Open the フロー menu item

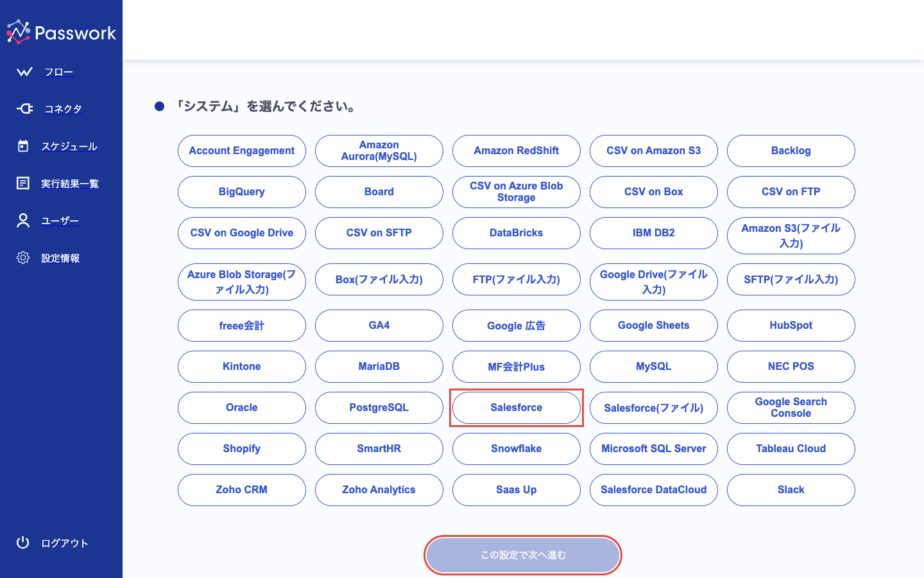(58, 72)
